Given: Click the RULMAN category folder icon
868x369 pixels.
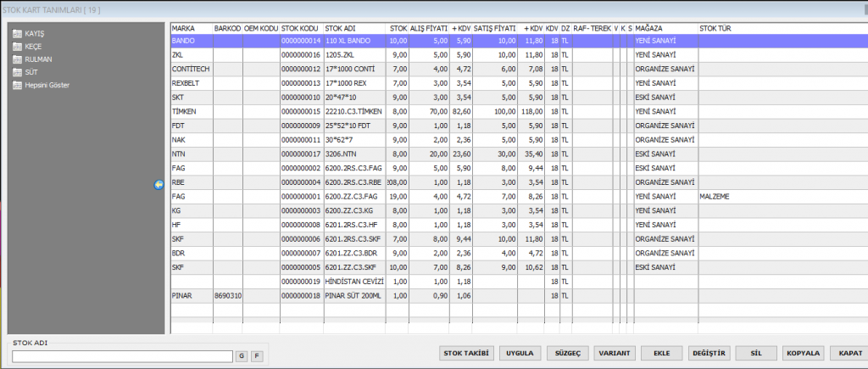Looking at the screenshot, I should (x=18, y=59).
